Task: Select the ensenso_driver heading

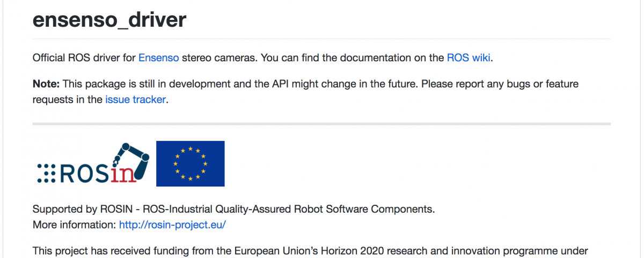Action: (109, 19)
